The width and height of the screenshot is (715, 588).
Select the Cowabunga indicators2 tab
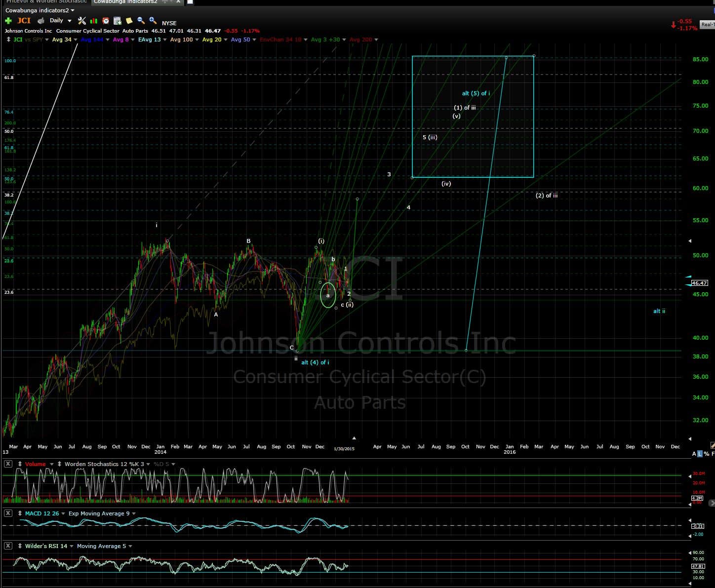point(125,1)
